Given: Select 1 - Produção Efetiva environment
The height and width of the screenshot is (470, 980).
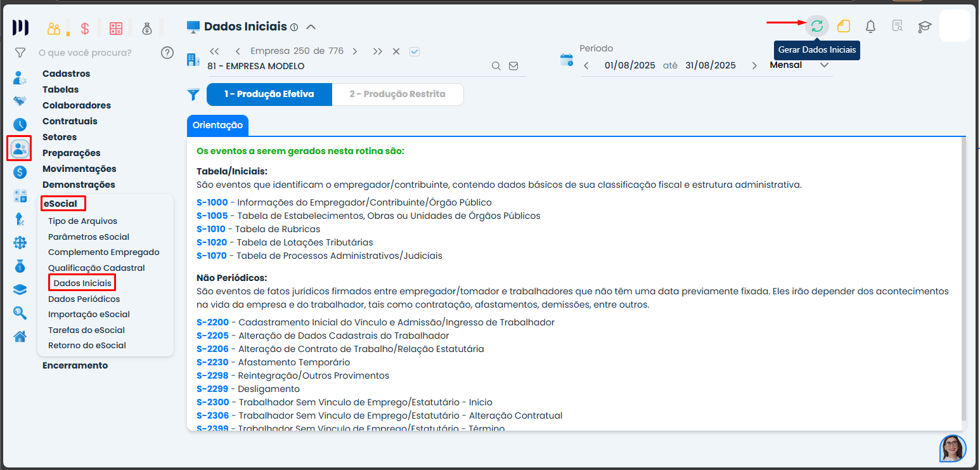Looking at the screenshot, I should click(269, 95).
